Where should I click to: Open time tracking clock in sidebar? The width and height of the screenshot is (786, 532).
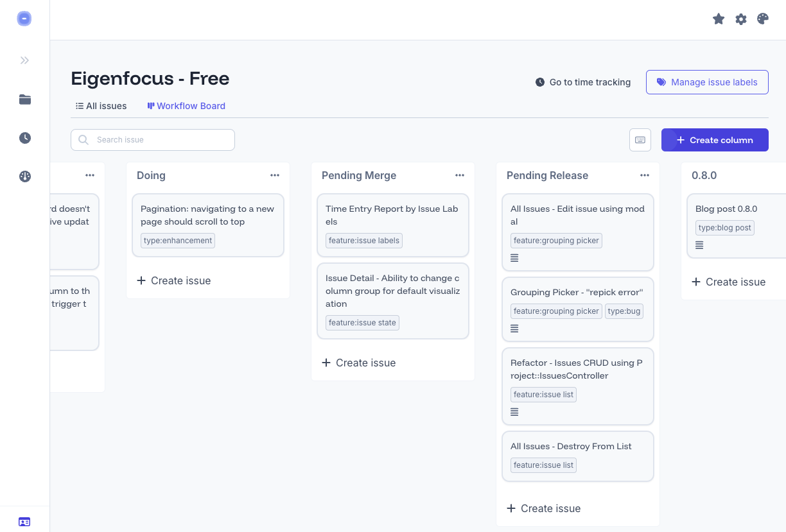(x=25, y=138)
